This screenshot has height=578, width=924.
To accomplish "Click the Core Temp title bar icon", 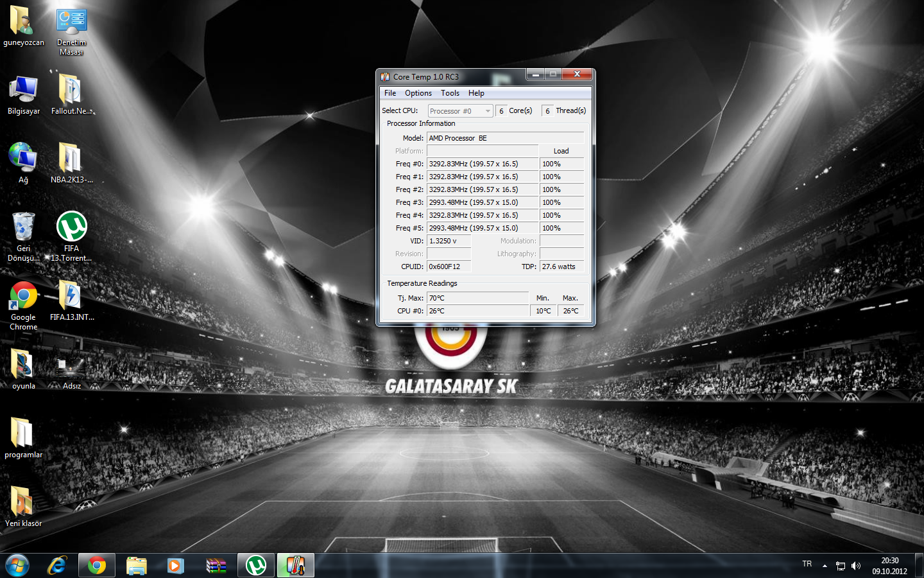I will 385,76.
